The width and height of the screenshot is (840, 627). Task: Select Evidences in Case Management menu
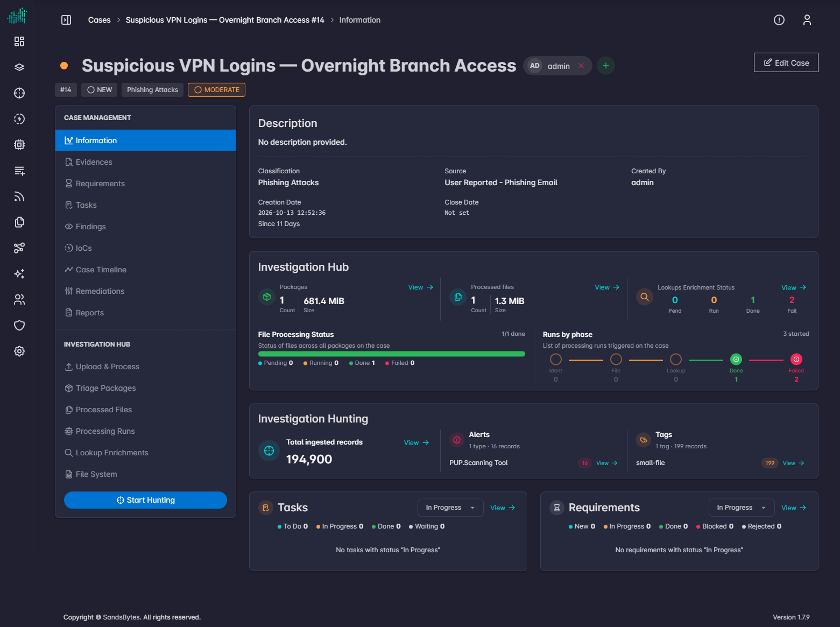click(x=145, y=162)
